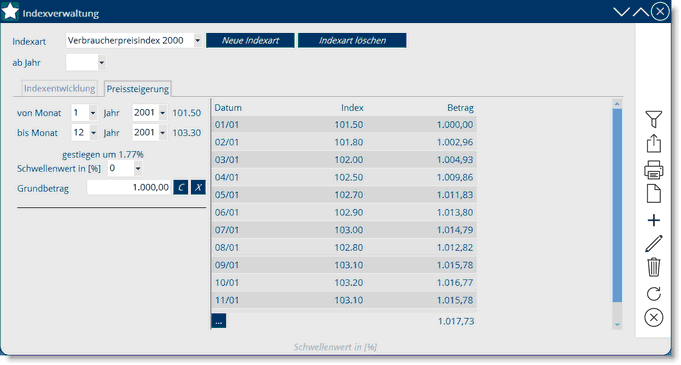Close panel via sidebar circled X
The height and width of the screenshot is (365, 681).
point(653,318)
